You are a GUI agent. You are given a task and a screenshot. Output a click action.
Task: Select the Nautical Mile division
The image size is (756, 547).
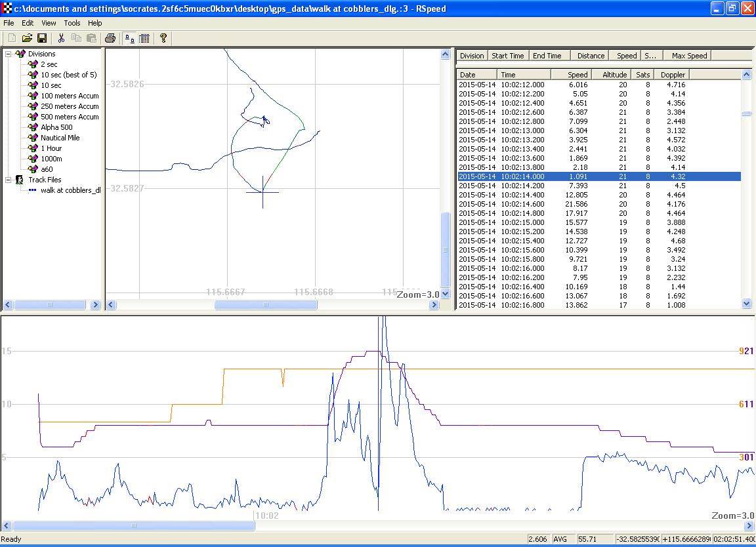click(x=60, y=138)
